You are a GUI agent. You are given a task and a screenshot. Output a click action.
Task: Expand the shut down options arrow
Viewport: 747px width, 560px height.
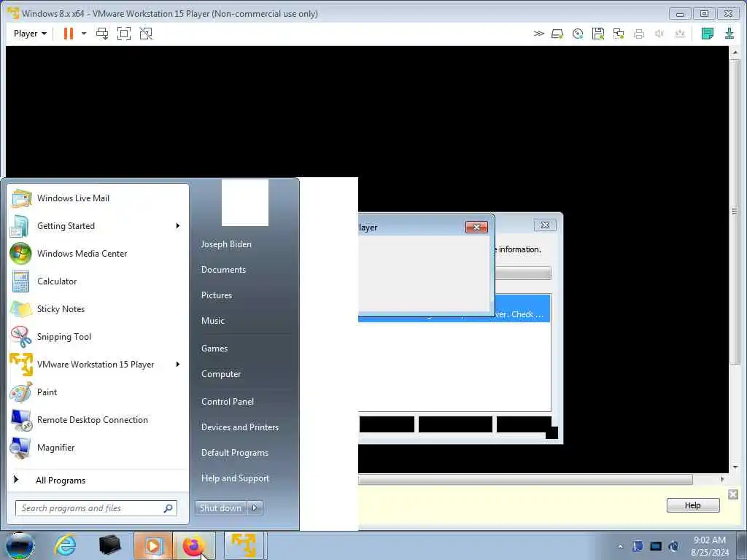(x=255, y=508)
